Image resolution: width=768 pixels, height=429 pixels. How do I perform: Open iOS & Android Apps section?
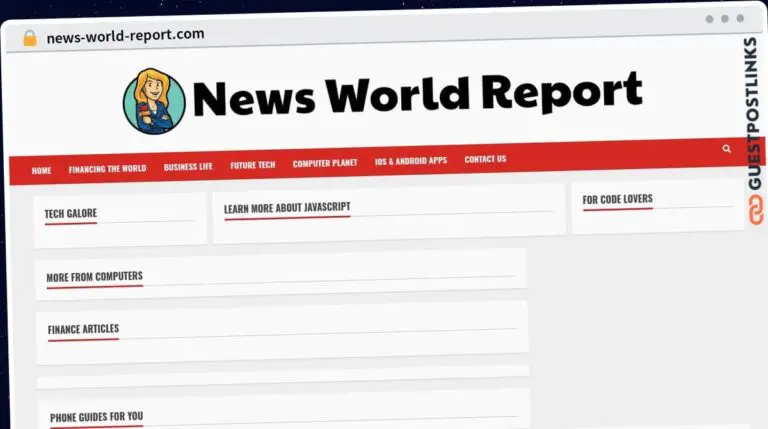pyautogui.click(x=411, y=160)
